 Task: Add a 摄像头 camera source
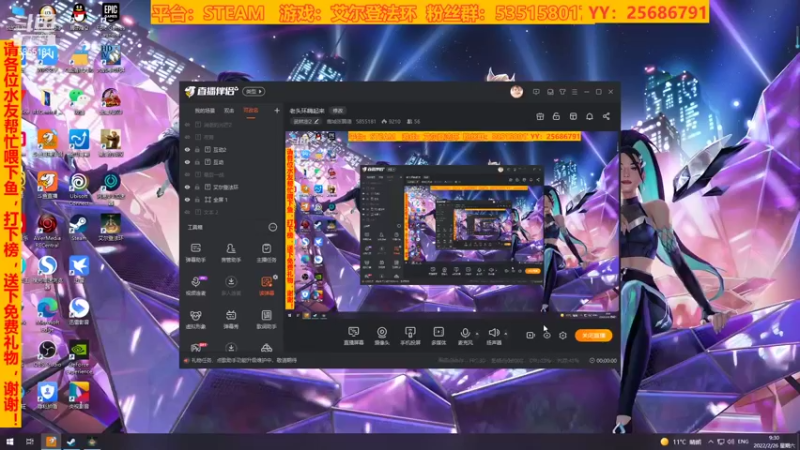point(382,336)
